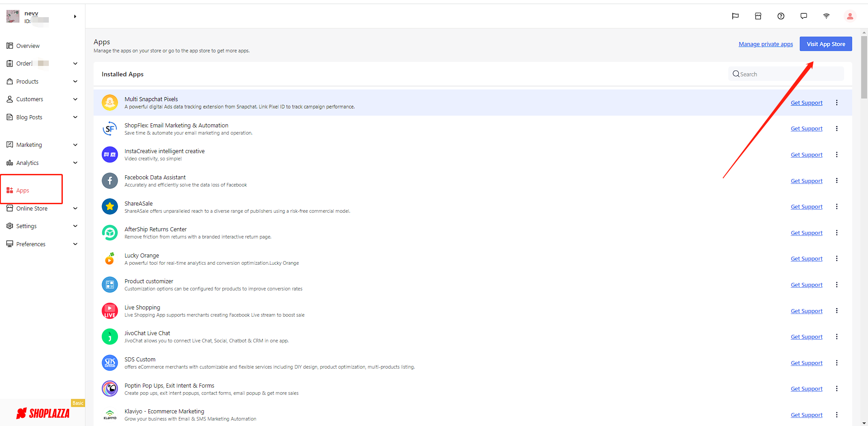Click the installed apps Search field
The image size is (868, 426).
pos(786,74)
